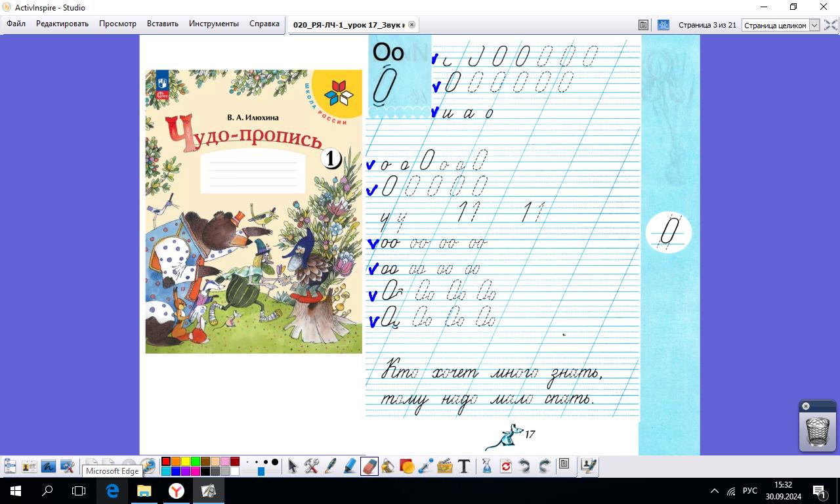Open Task View on taskbar
This screenshot has width=840, height=504.
pyautogui.click(x=79, y=491)
